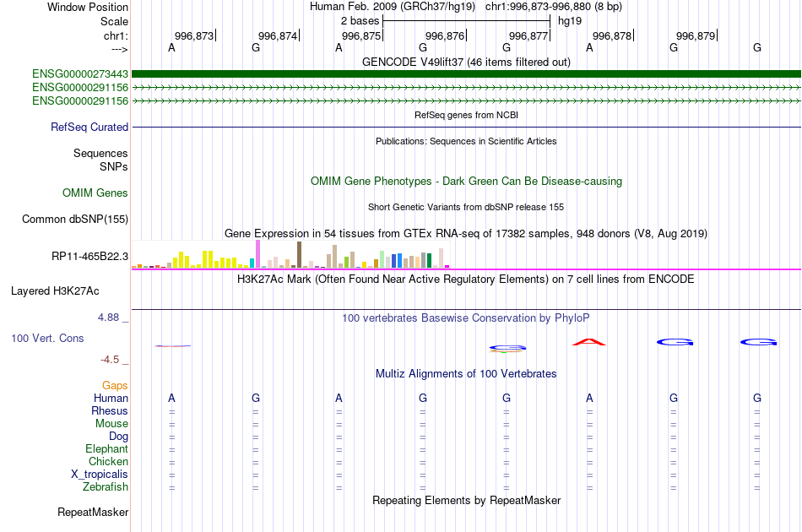Open the RefSeq Curated track label
Screen dimensions: 802x532
(x=89, y=127)
